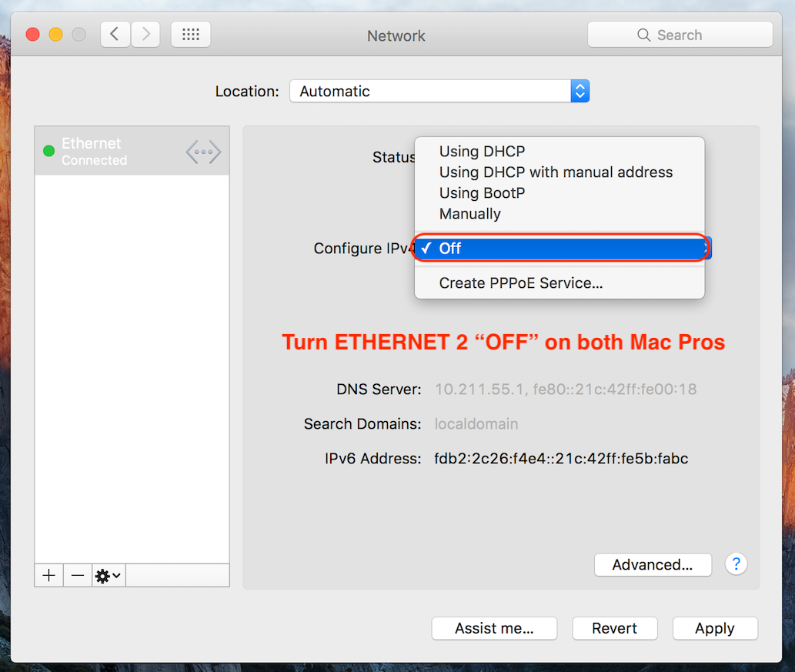The image size is (795, 672).
Task: Click the green Ethernet status dot
Action: 48,151
